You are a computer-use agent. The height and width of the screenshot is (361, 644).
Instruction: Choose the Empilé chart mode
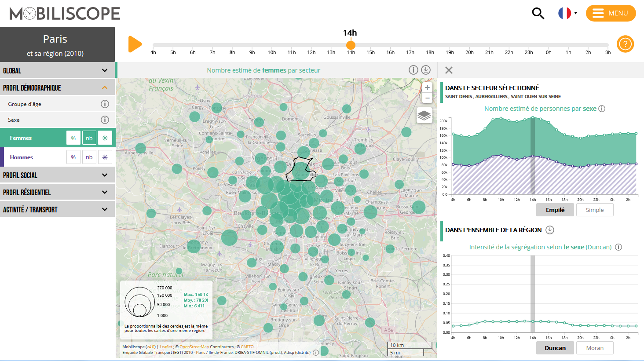[x=555, y=210]
